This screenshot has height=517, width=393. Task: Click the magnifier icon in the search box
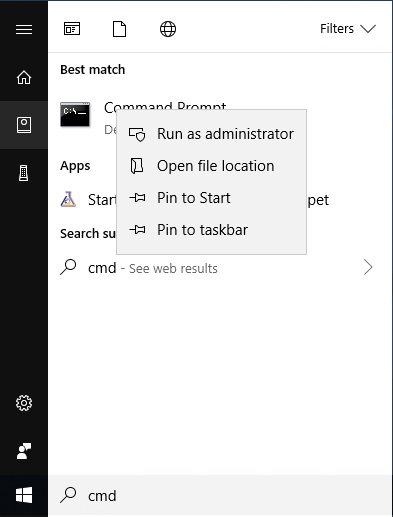coord(68,495)
